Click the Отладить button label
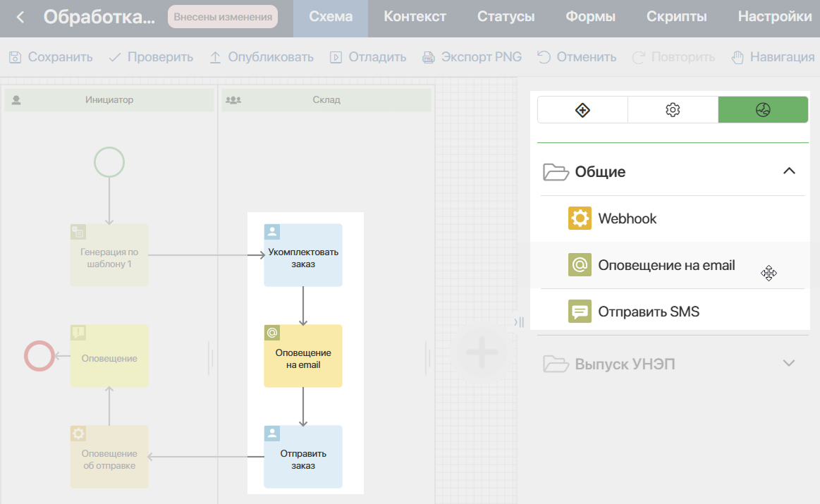The width and height of the screenshot is (820, 504). coord(378,57)
